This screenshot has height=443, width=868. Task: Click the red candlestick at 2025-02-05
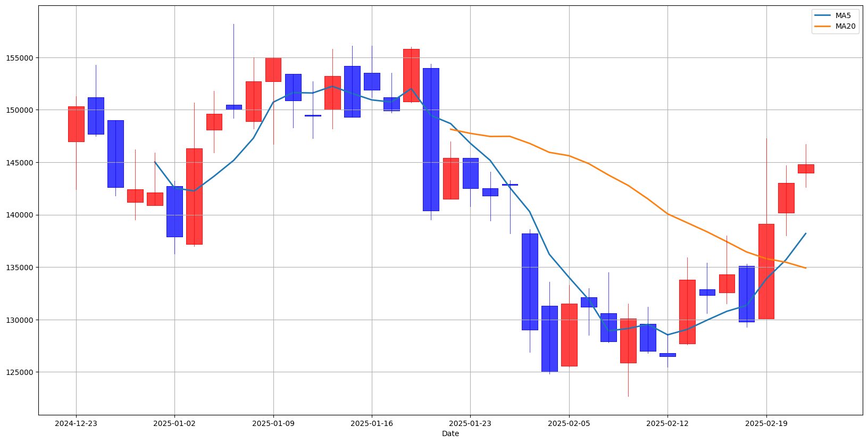click(x=569, y=335)
